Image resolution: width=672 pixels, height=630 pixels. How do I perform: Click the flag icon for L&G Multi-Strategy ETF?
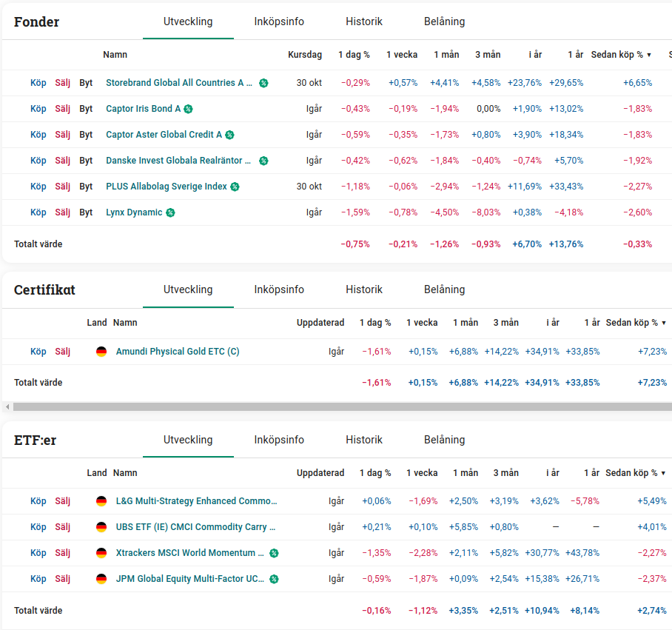coord(101,501)
